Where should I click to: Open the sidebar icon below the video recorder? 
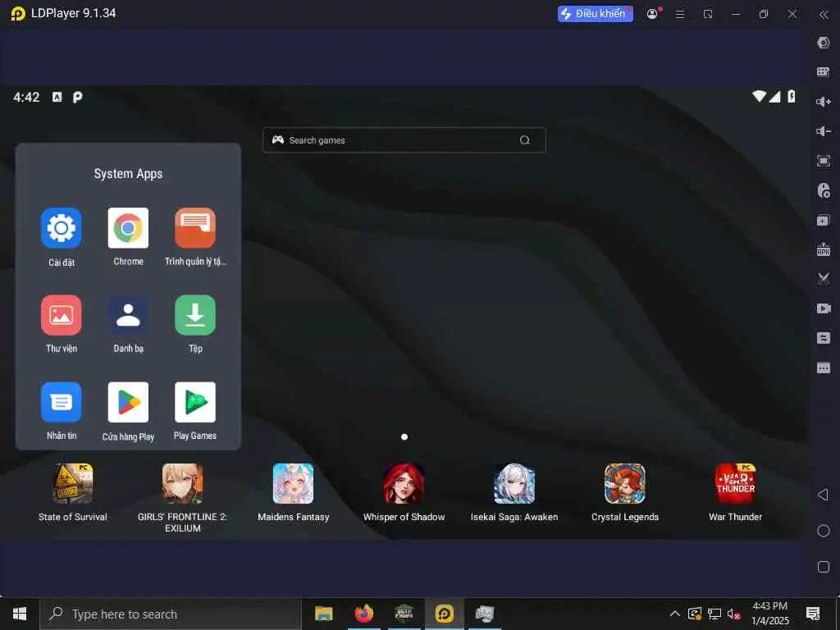point(824,338)
